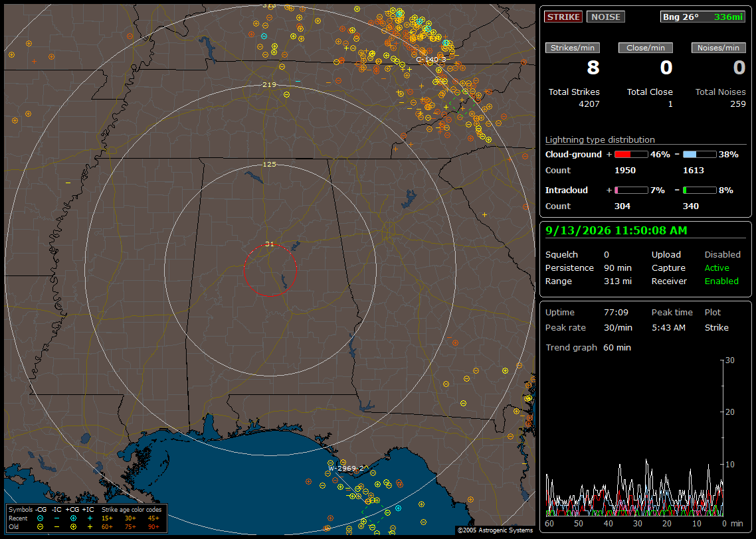Viewport: 756px width, 539px height.
Task: Select the Noises/min label box
Action: tap(718, 48)
